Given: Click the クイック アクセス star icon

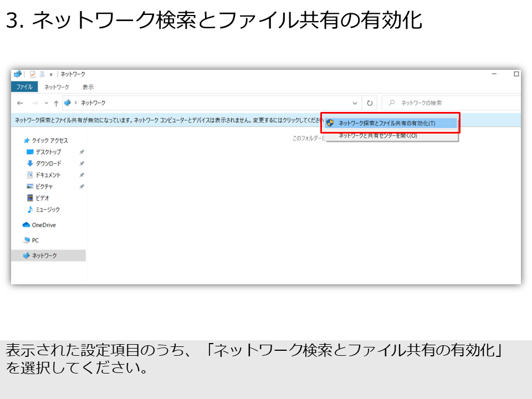Looking at the screenshot, I should coord(27,140).
